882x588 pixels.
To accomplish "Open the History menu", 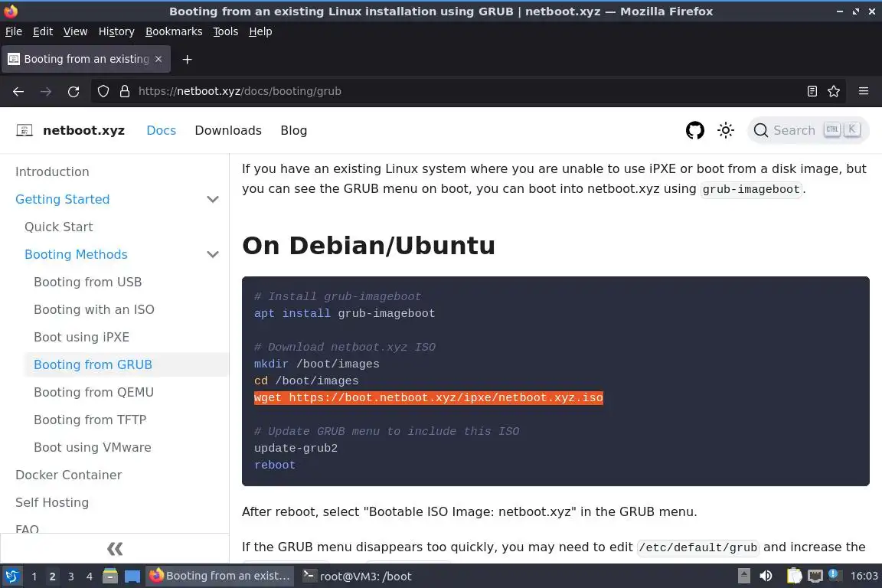I will pyautogui.click(x=116, y=31).
